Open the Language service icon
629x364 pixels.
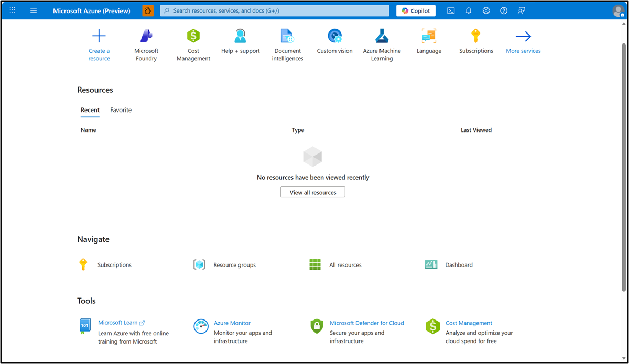point(429,36)
